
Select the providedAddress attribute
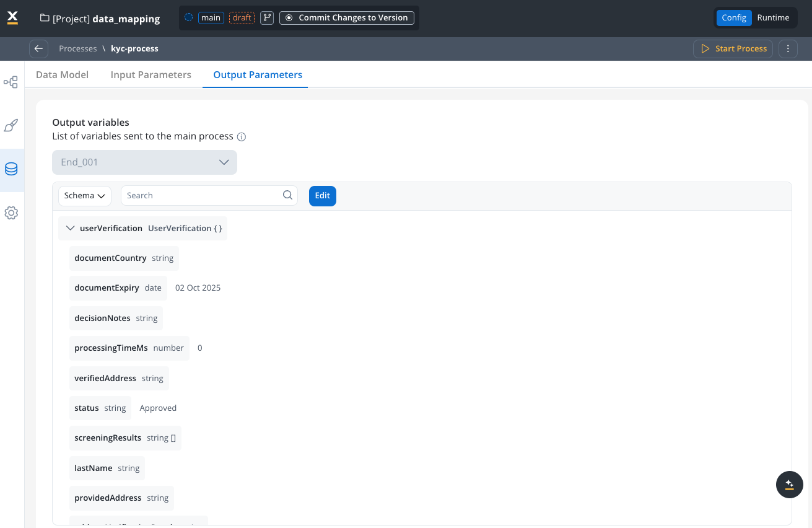[x=121, y=498]
